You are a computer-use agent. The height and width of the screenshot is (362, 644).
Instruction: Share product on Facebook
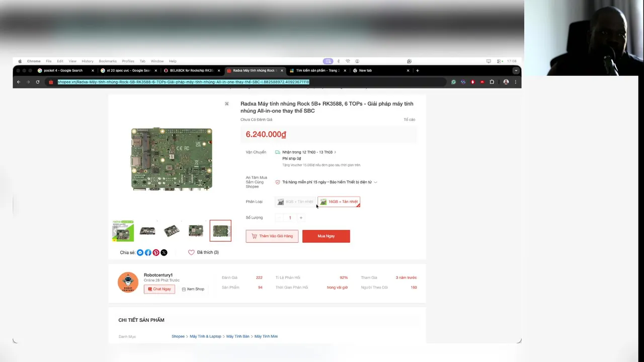(148, 252)
